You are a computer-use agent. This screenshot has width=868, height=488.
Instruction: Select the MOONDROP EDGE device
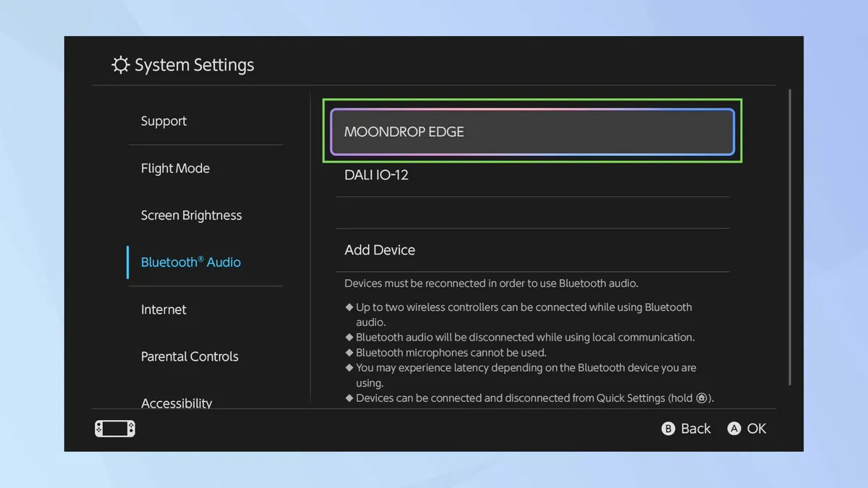point(532,132)
